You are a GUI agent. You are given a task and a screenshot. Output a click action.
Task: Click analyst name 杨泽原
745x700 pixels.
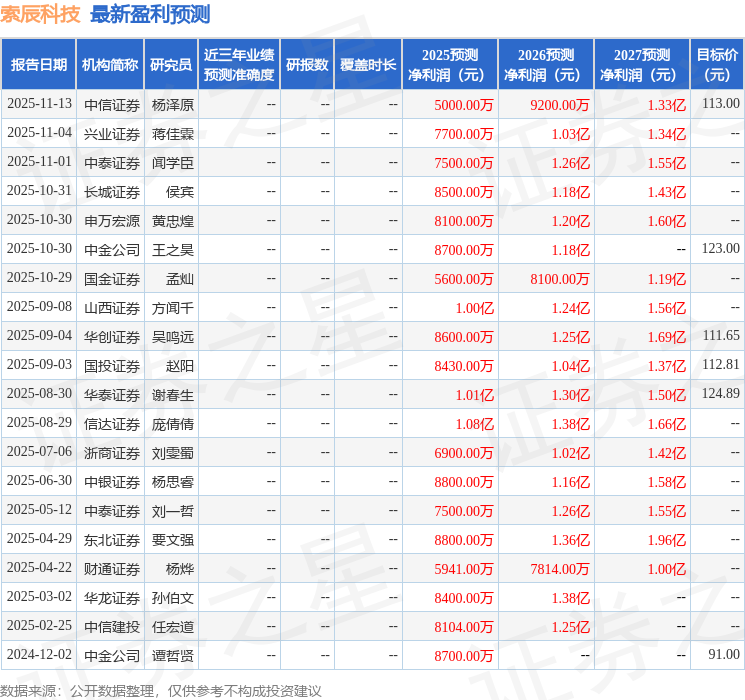tap(172, 105)
